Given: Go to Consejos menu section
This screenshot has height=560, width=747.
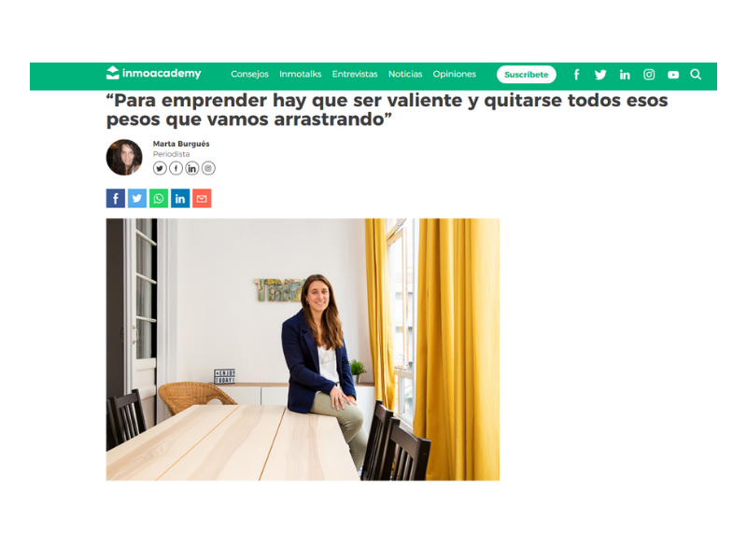Looking at the screenshot, I should point(249,74).
